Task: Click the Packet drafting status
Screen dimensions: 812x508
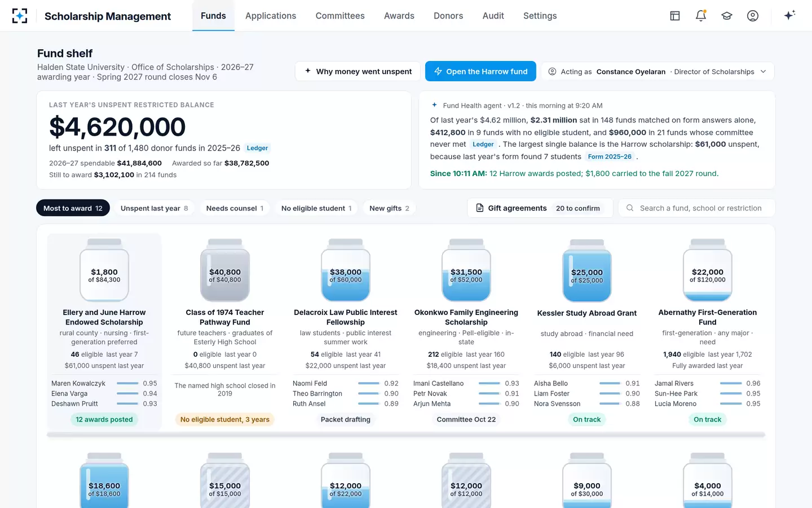Action: coord(346,419)
